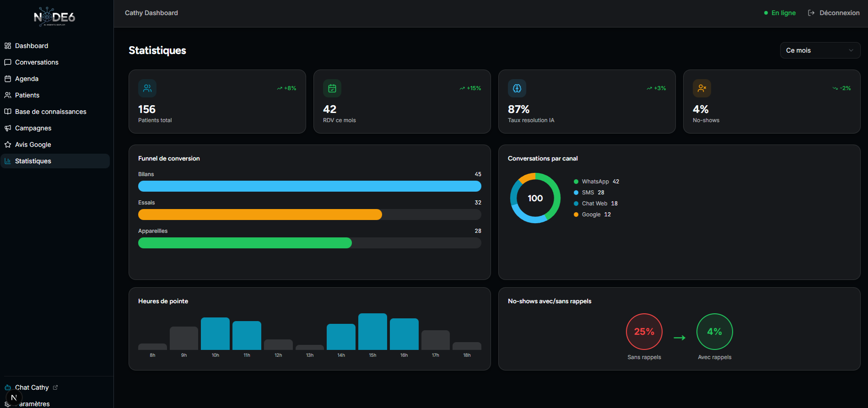868x408 pixels.
Task: Click the orange Essais funnel bar
Action: (260, 215)
